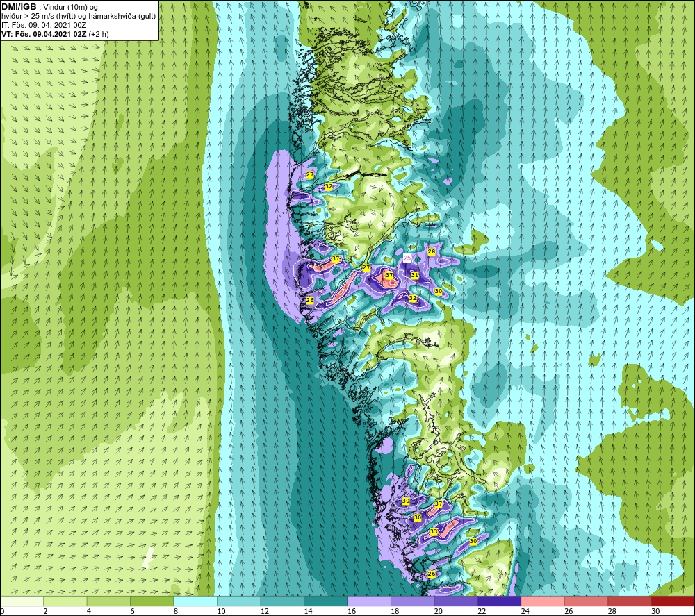Click the 4–6 m/s green legend swatch

click(x=108, y=601)
